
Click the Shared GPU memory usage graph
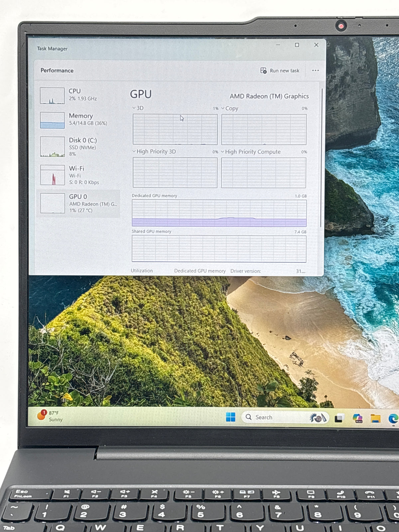(x=219, y=249)
